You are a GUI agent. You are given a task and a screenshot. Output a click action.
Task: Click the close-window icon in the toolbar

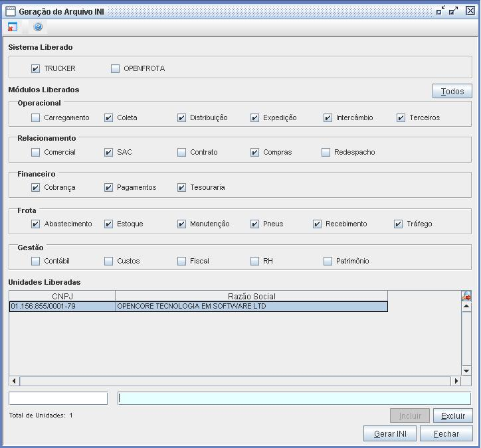12,27
